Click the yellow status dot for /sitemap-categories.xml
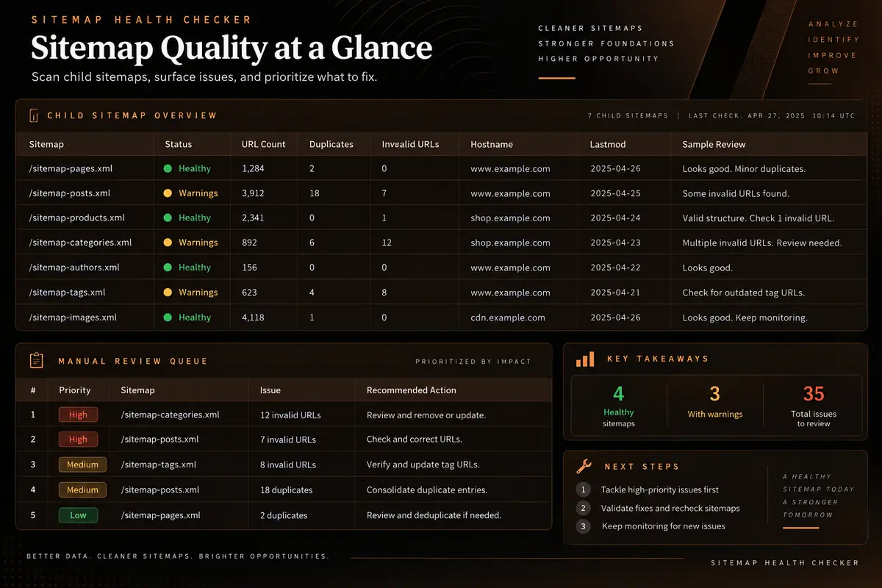 tap(168, 243)
